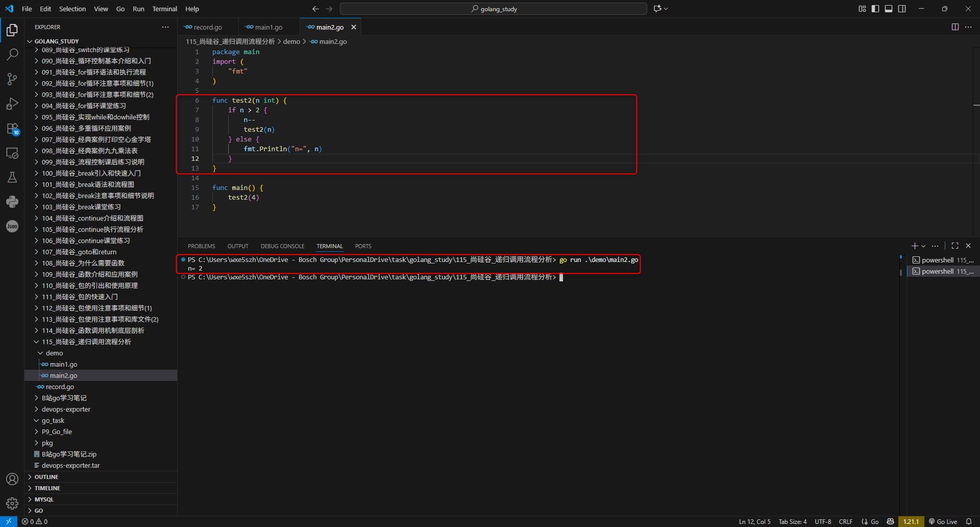
Task: Toggle primary side bar visibility
Action: coord(875,9)
